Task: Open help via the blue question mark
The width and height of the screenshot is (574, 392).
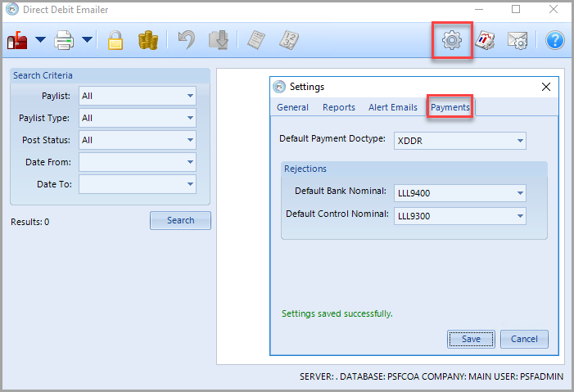Action: (x=555, y=40)
